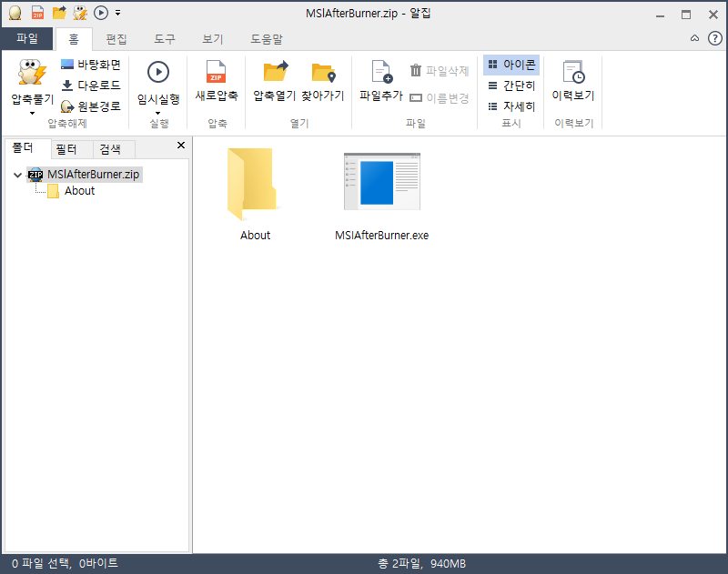The image size is (728, 574).
Task: Click the 찾아가기 folder location icon
Action: (324, 73)
